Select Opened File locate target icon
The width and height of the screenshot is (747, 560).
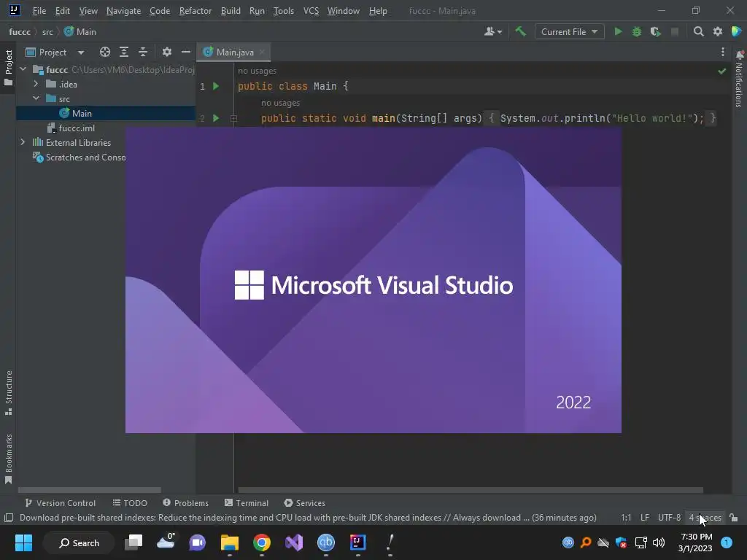(105, 52)
